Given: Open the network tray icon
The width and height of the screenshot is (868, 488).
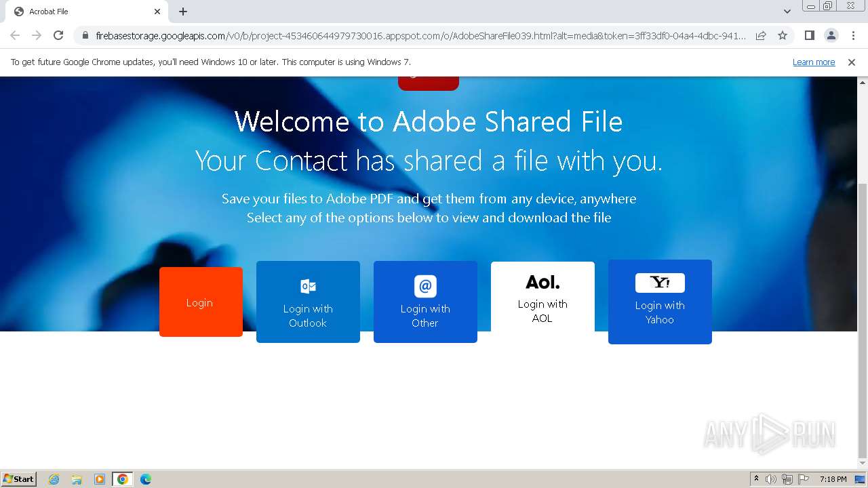Looking at the screenshot, I should (x=787, y=479).
